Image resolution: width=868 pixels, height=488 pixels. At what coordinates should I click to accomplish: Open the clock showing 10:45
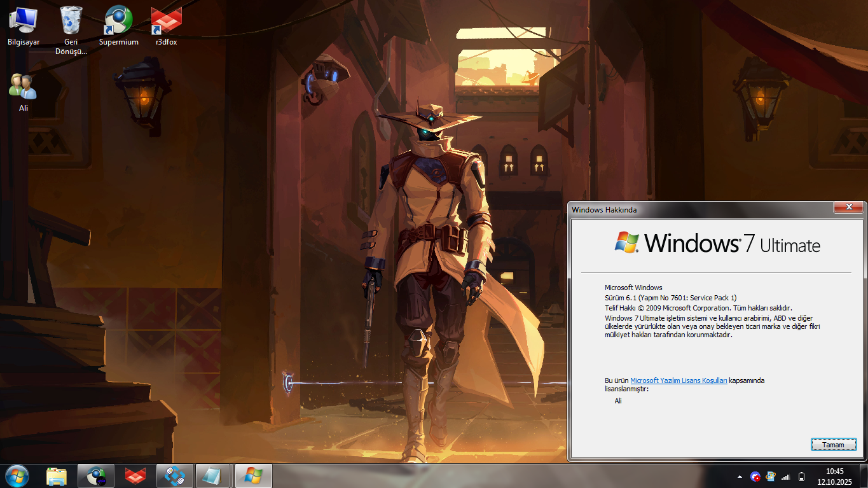pyautogui.click(x=834, y=477)
